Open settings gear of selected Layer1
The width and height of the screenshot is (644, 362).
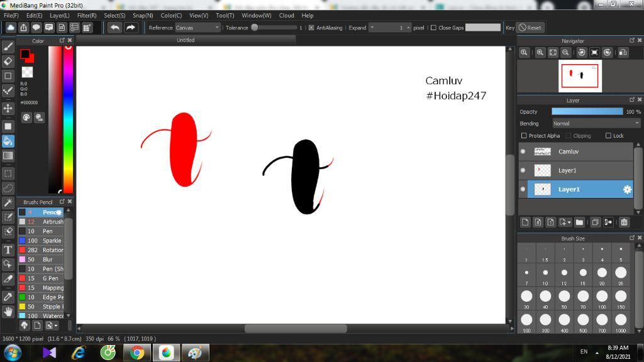[627, 189]
